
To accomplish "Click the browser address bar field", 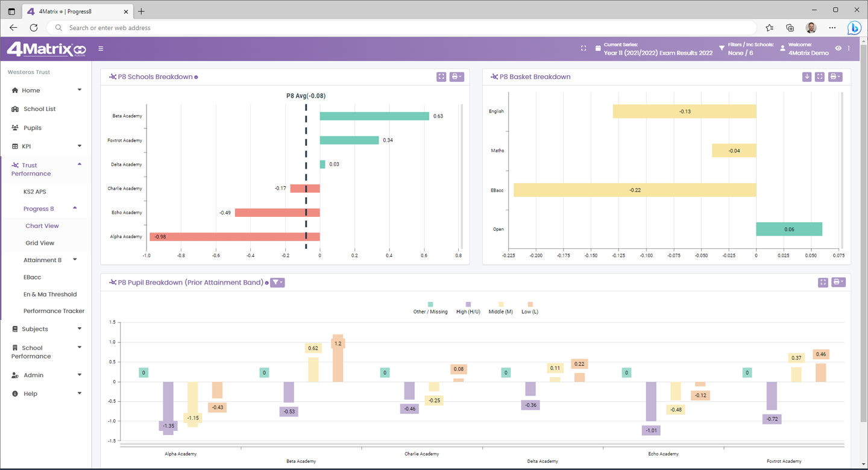I will pyautogui.click(x=398, y=28).
